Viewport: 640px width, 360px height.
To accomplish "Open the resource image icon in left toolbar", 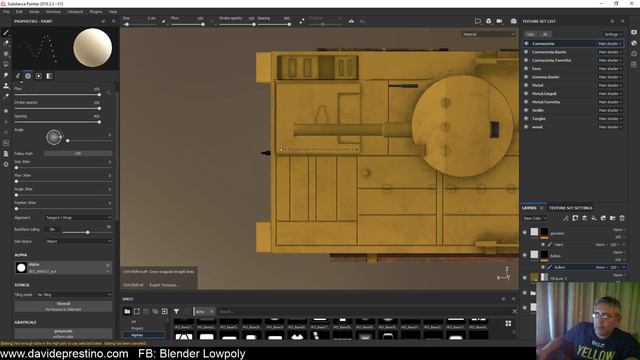I will tap(6, 143).
